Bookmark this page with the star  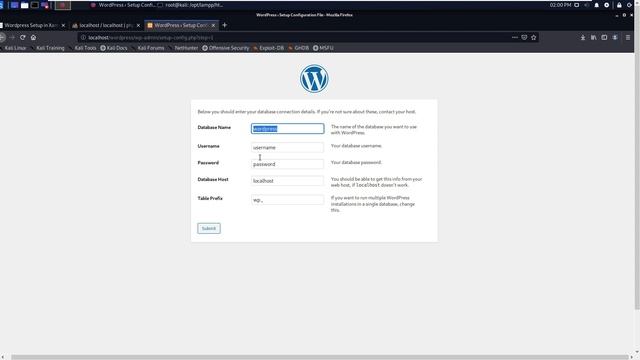(533, 37)
